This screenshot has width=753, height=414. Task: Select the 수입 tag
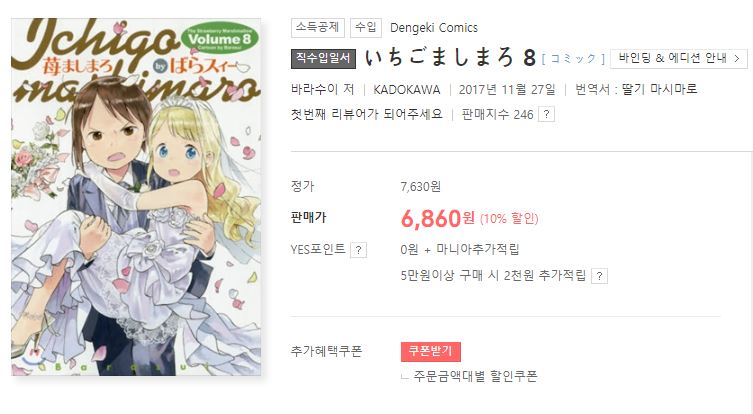[365, 28]
